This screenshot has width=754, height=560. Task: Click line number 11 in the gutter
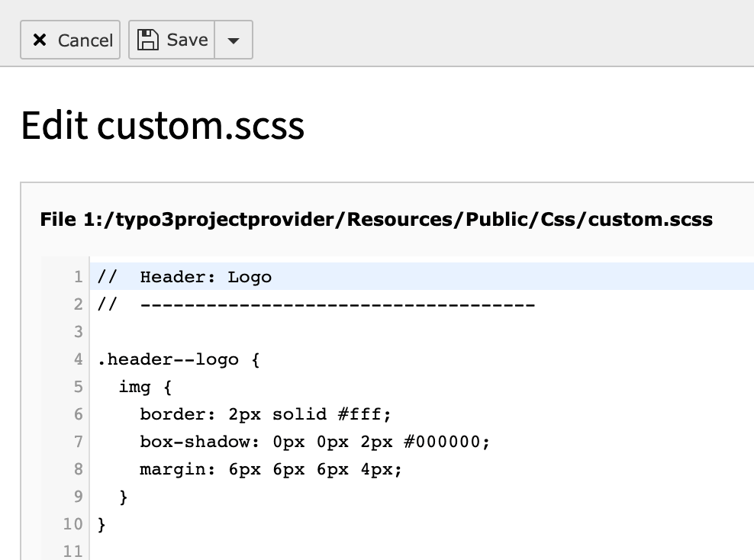point(73,551)
